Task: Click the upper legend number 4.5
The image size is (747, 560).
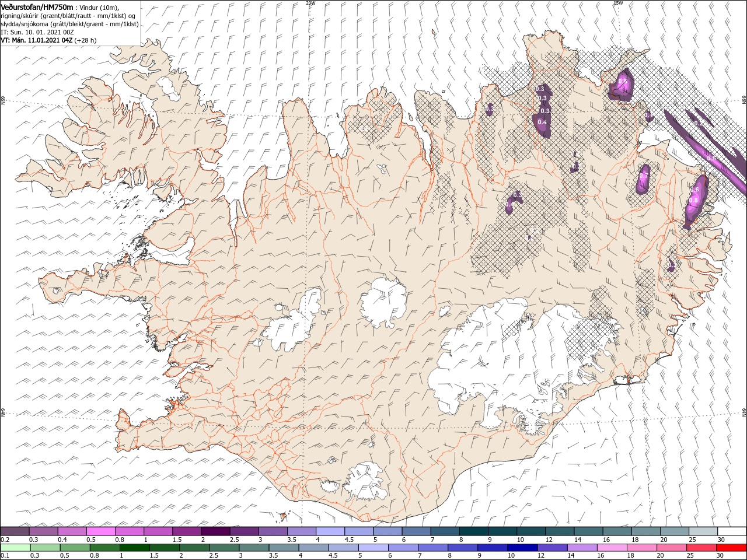Action: (x=349, y=540)
